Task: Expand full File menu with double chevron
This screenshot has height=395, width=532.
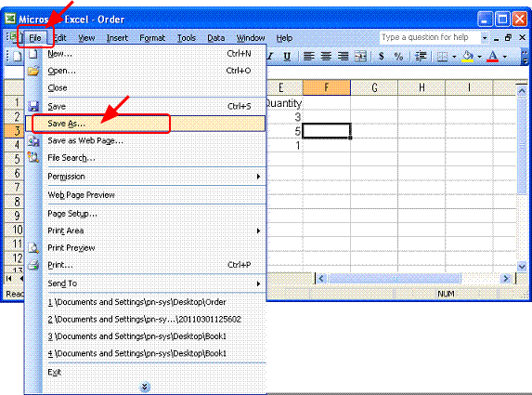Action: [145, 387]
